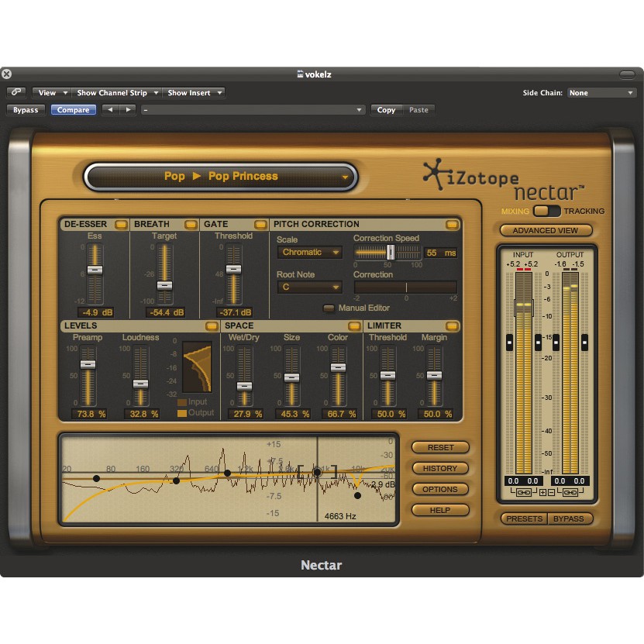The width and height of the screenshot is (644, 644).
Task: Go to previous preset arrow
Action: (110, 110)
